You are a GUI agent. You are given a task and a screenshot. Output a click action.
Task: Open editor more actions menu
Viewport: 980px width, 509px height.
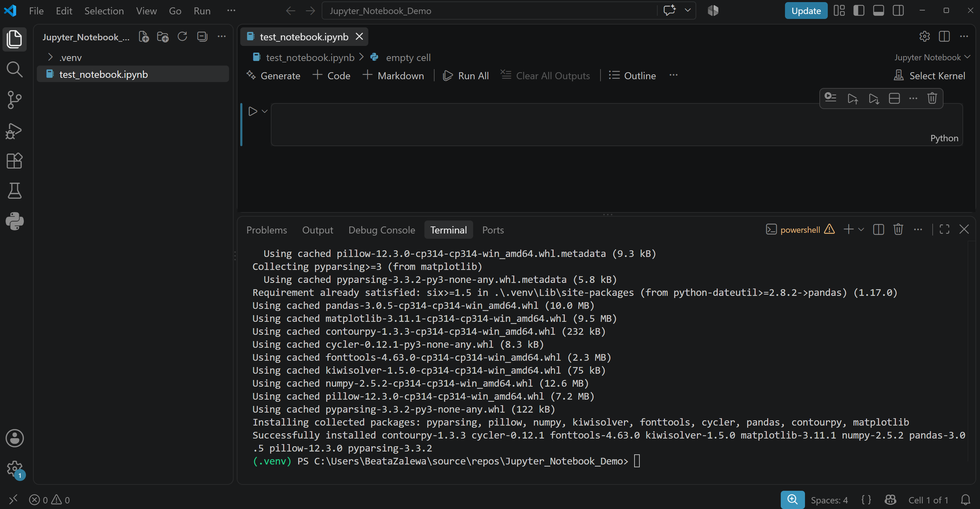tap(964, 36)
